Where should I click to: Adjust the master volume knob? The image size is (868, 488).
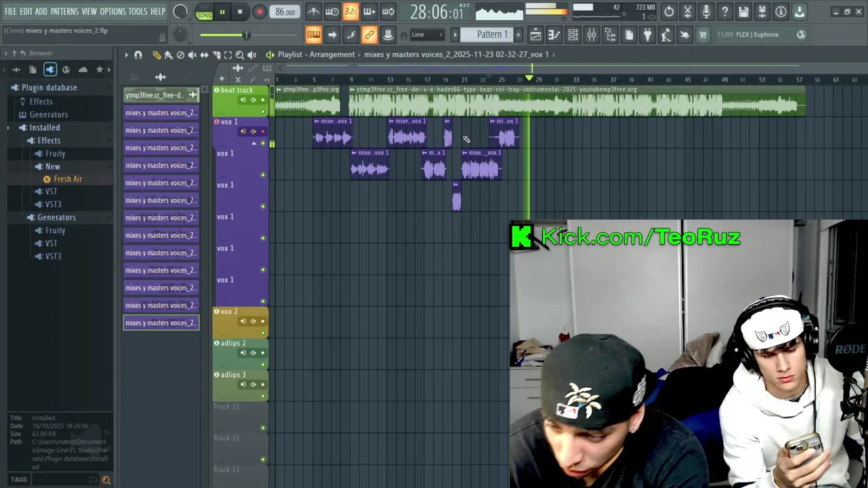point(180,12)
